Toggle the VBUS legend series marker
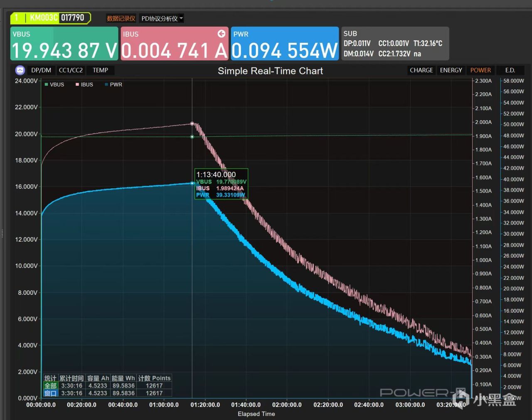Viewport: 532px width, 420px height. pyautogui.click(x=47, y=84)
